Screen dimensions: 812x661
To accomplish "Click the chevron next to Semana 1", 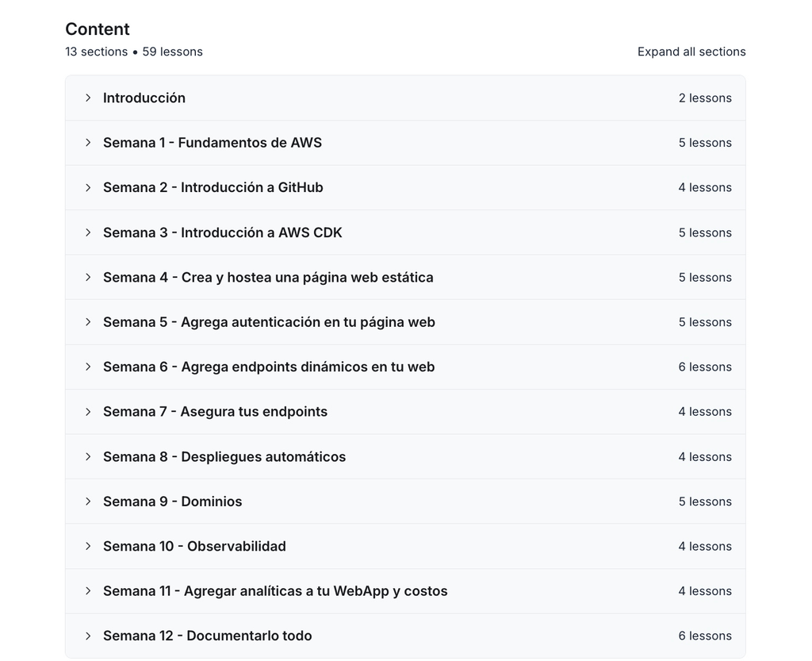I will [88, 143].
